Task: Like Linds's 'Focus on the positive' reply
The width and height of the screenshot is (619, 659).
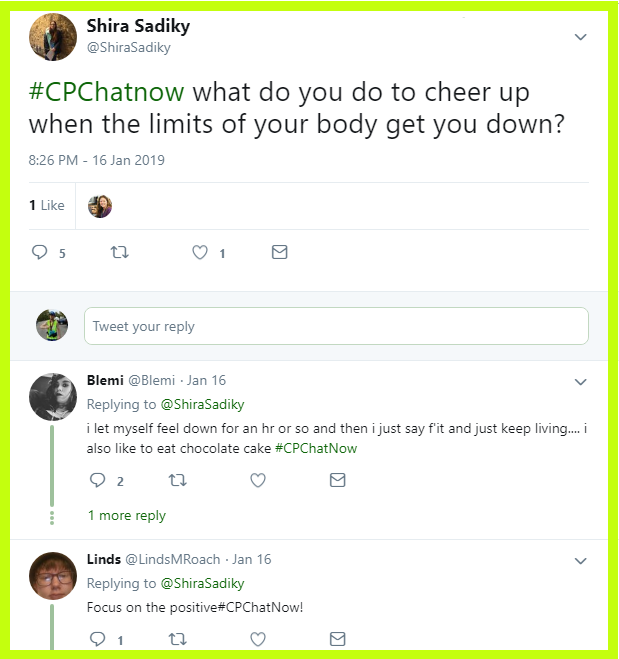Action: click(258, 639)
